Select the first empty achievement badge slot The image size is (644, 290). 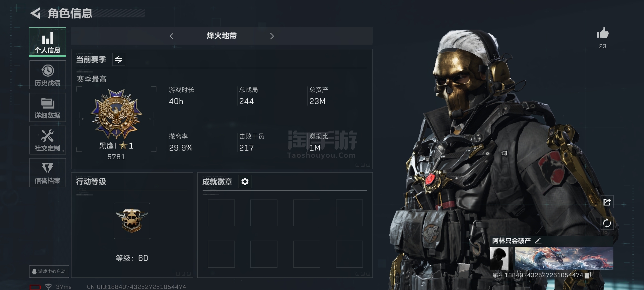point(221,213)
